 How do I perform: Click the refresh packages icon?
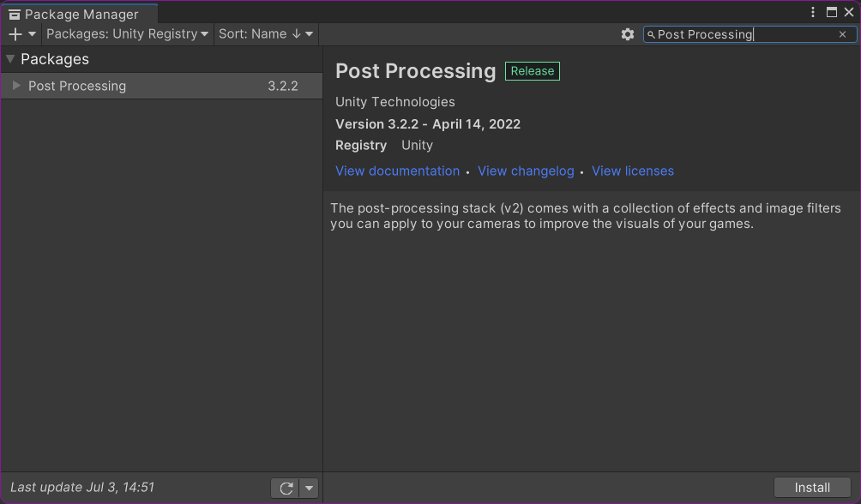(x=285, y=488)
